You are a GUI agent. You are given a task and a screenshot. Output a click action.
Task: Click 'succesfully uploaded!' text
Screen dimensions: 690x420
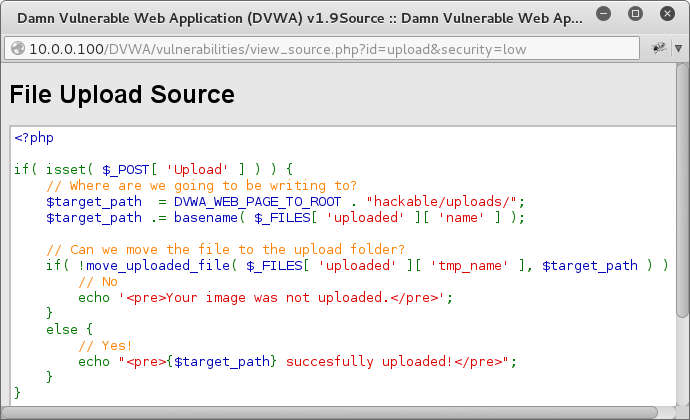tap(369, 361)
